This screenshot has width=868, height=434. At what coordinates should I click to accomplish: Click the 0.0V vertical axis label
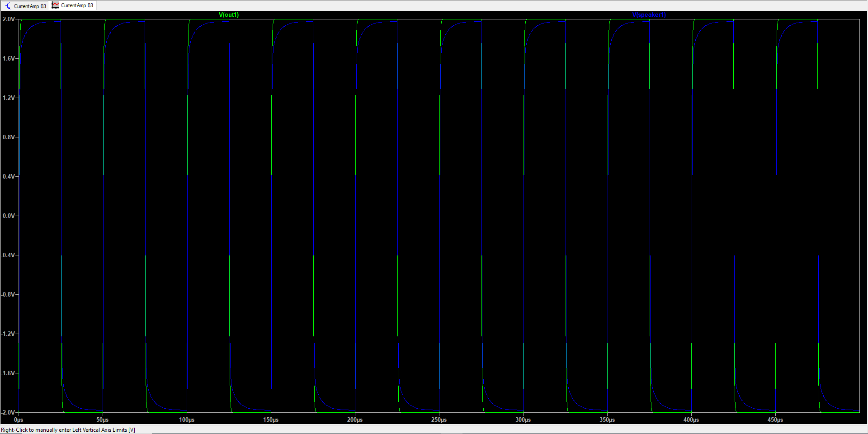(9, 216)
